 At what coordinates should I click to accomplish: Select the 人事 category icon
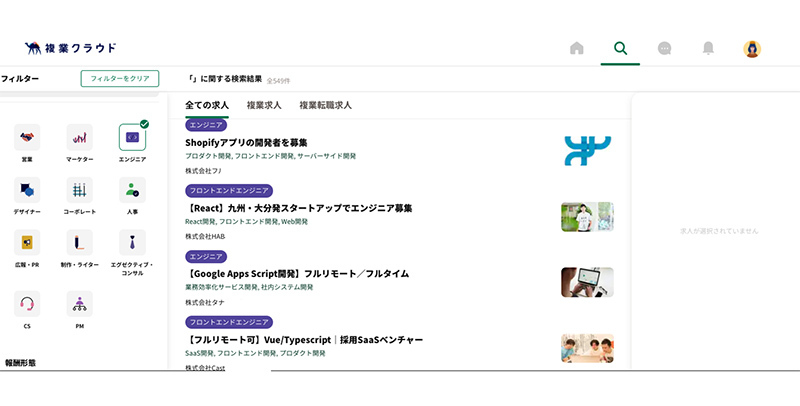click(132, 190)
